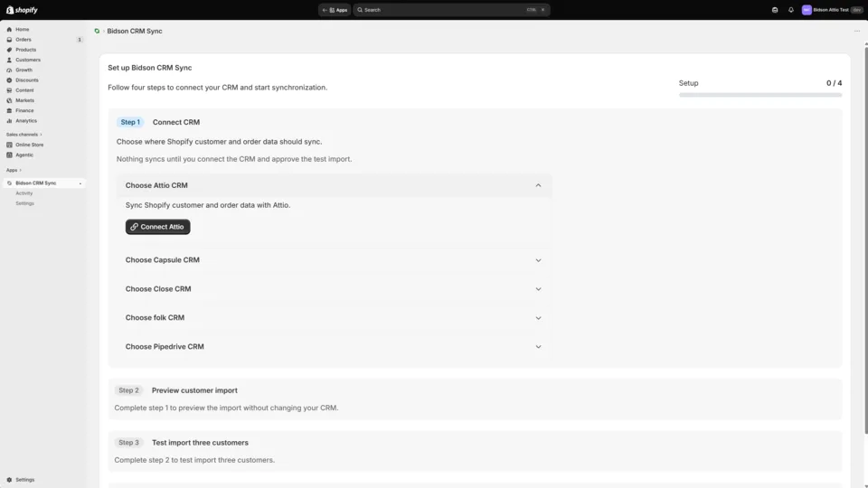The image size is (868, 488).
Task: Click the Online Store storefront icon
Action: [9, 145]
